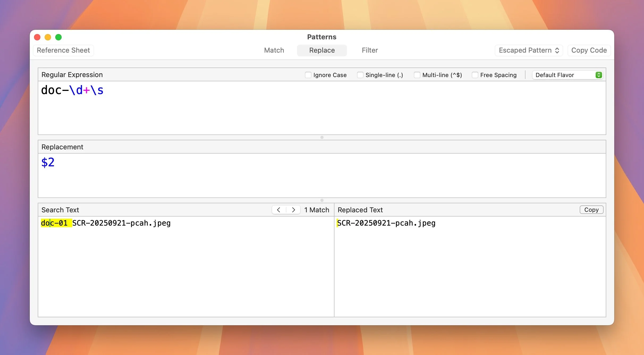Enable the Multi-line (^$) checkbox
644x355 pixels.
(x=417, y=75)
